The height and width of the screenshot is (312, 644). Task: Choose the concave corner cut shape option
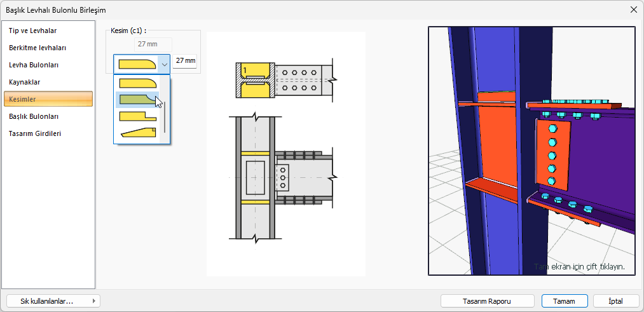pos(137,99)
